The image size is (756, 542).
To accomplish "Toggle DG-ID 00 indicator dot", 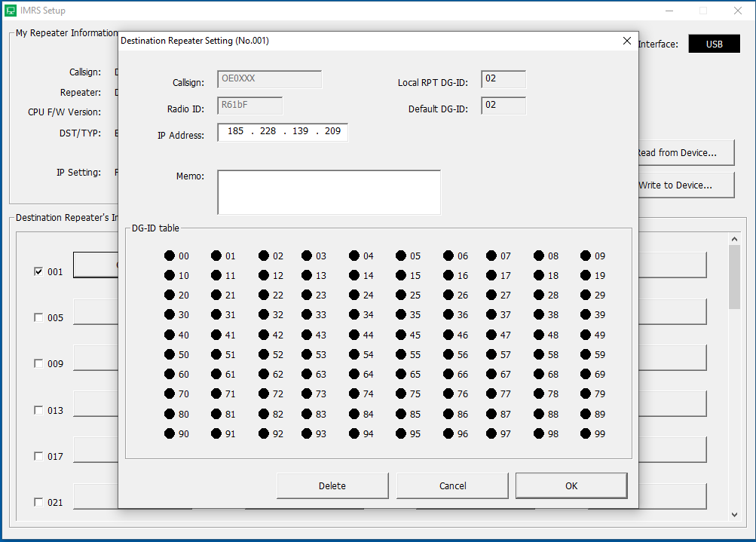I will [x=170, y=256].
